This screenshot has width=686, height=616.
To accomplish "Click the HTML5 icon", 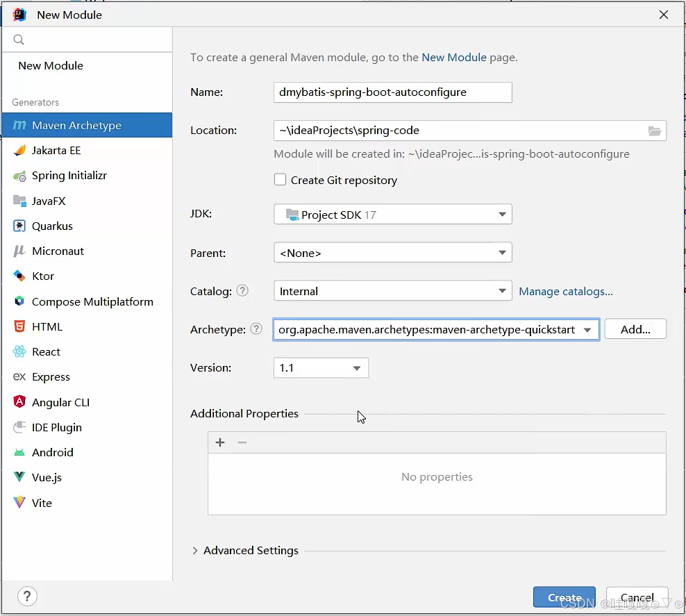I will tap(19, 326).
